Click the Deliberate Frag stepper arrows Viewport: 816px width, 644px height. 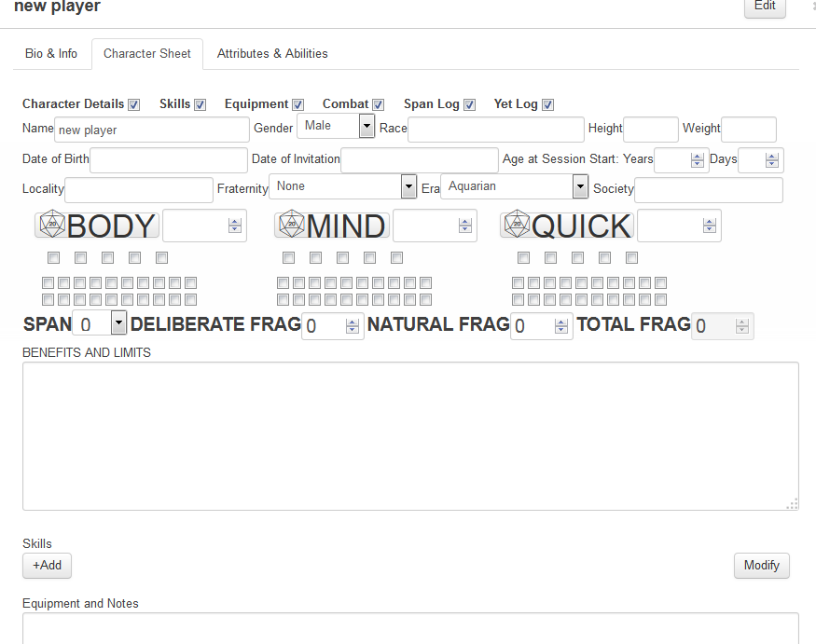click(353, 326)
